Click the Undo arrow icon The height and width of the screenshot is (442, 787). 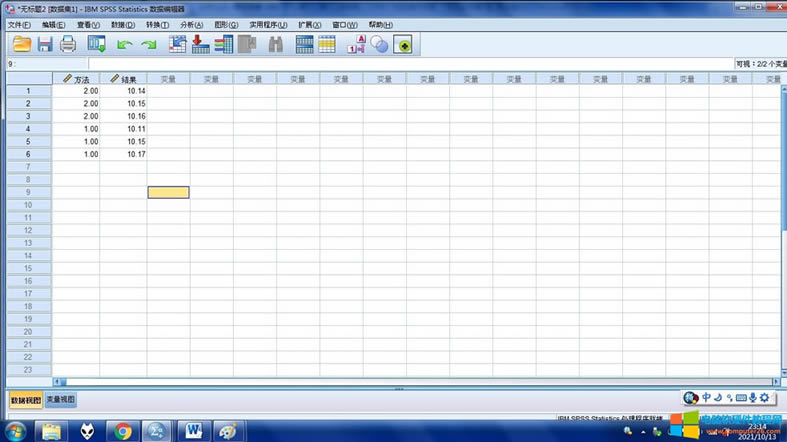(x=124, y=45)
